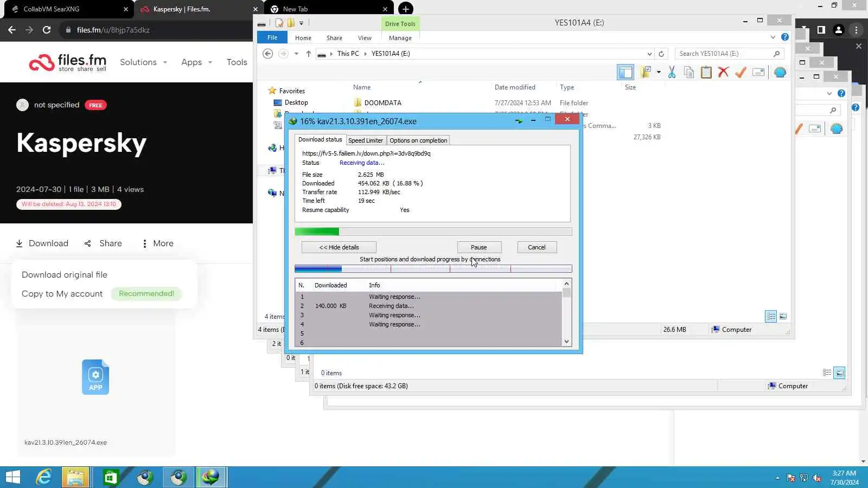
Task: Click the search magnifier in YES101A4 window
Action: [x=776, y=54]
